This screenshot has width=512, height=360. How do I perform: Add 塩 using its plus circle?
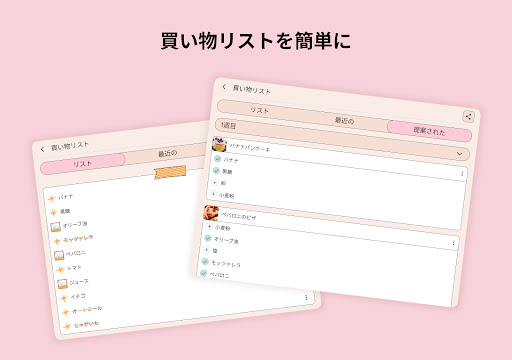(x=206, y=249)
